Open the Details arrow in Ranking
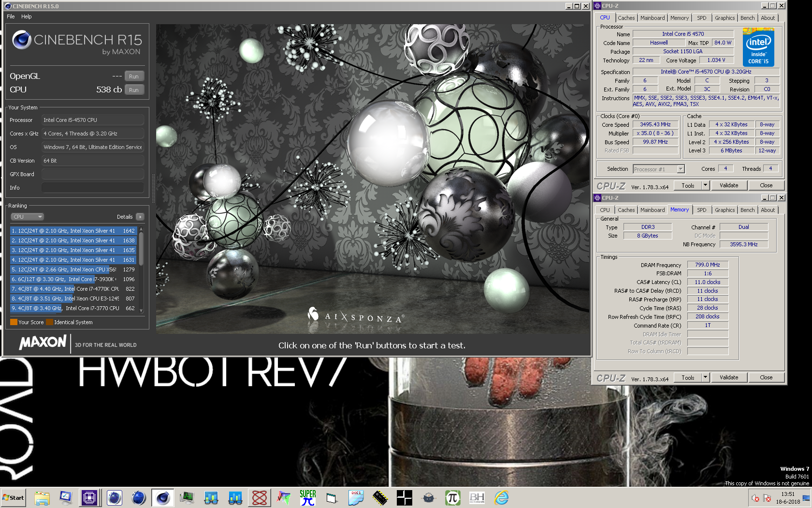 (140, 217)
